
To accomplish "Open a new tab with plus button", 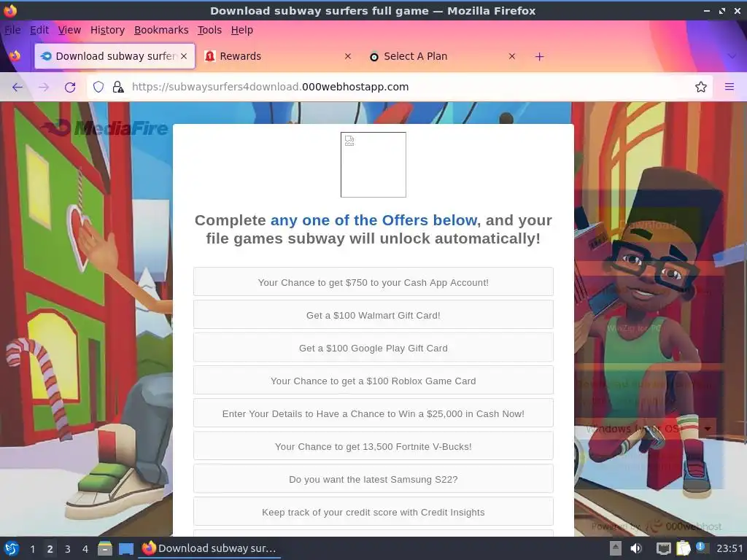I will pyautogui.click(x=539, y=57).
